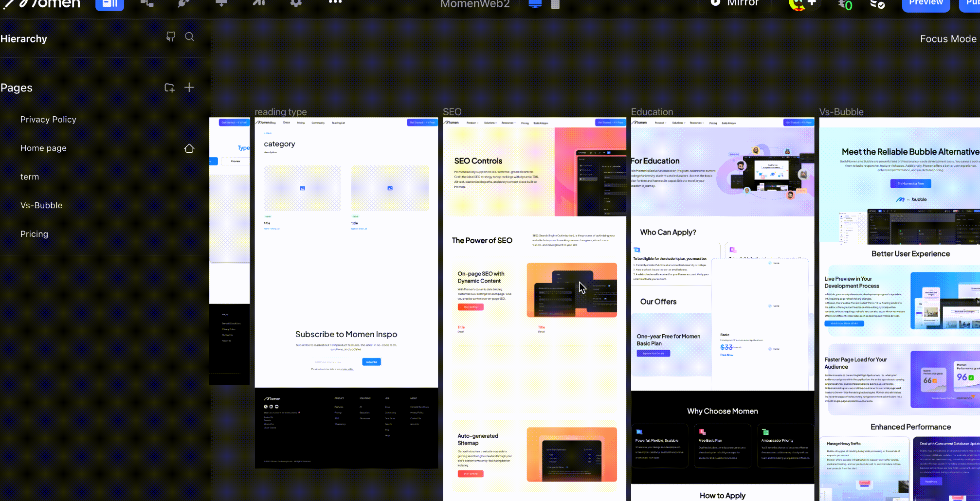
Task: Toggle Focus Mode
Action: coord(948,39)
